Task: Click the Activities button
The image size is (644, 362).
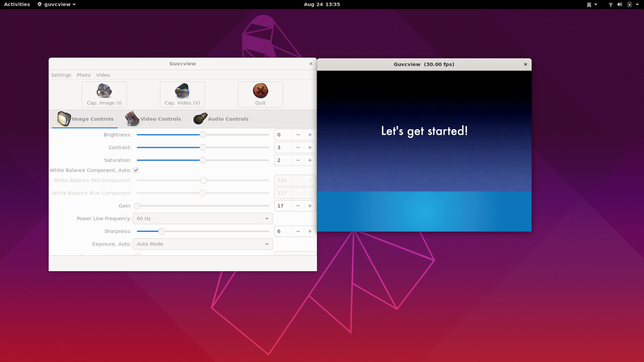Action: [17, 4]
